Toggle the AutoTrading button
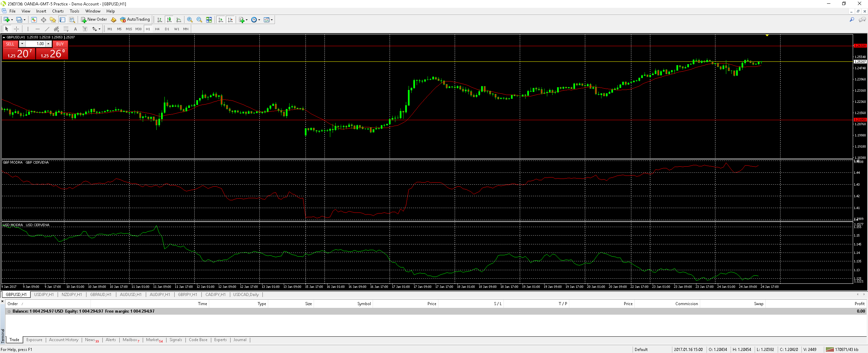 pyautogui.click(x=135, y=20)
